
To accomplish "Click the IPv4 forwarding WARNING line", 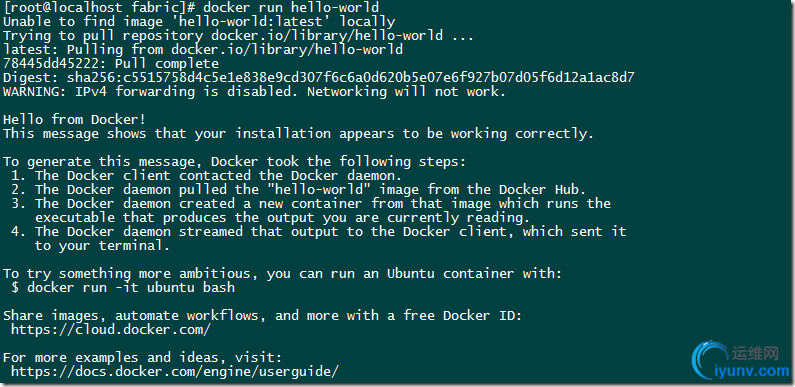I will tap(255, 92).
